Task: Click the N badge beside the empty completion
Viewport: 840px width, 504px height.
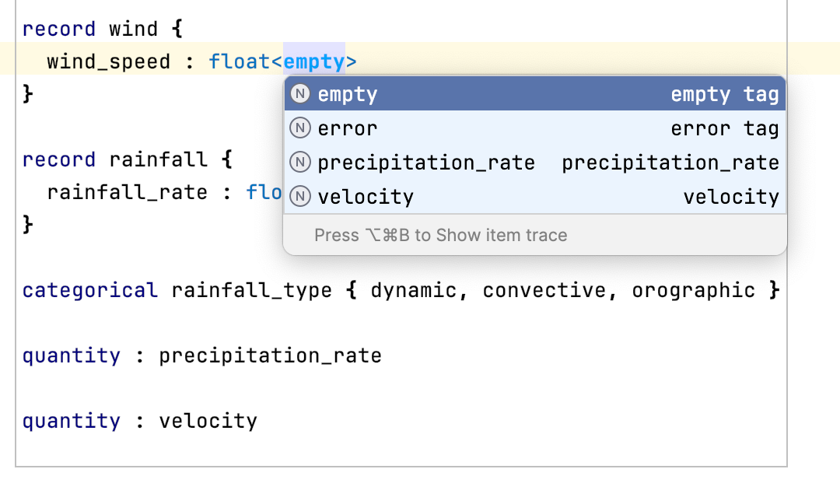Action: pos(300,93)
